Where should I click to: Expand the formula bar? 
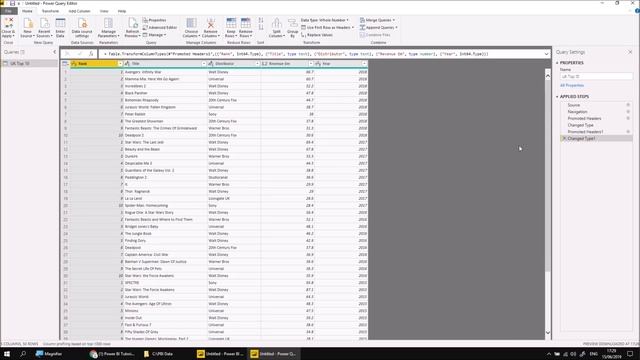click(547, 54)
